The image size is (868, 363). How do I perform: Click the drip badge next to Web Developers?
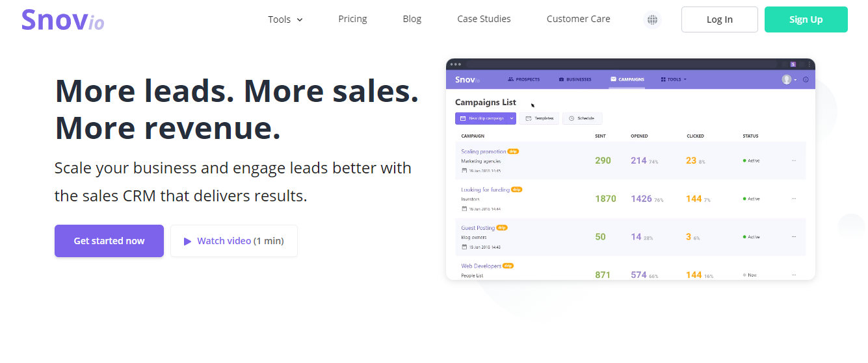(508, 266)
